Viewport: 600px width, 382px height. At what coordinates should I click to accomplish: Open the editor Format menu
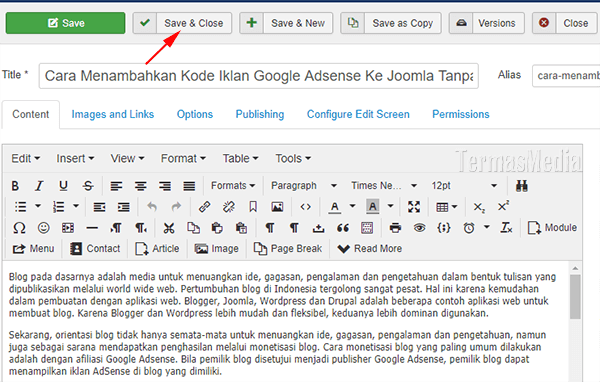pos(183,158)
